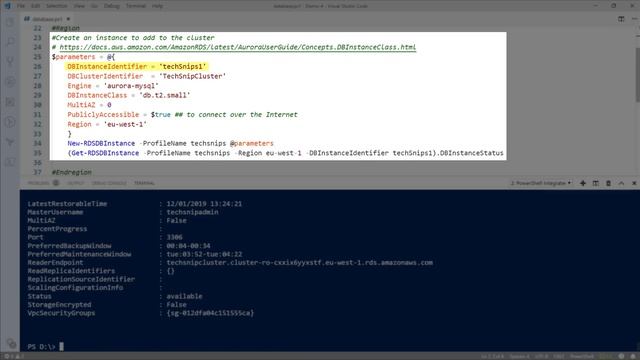Open the Manage gear at the activity bar bottom
640x360 pixels.
pyautogui.click(x=11, y=344)
